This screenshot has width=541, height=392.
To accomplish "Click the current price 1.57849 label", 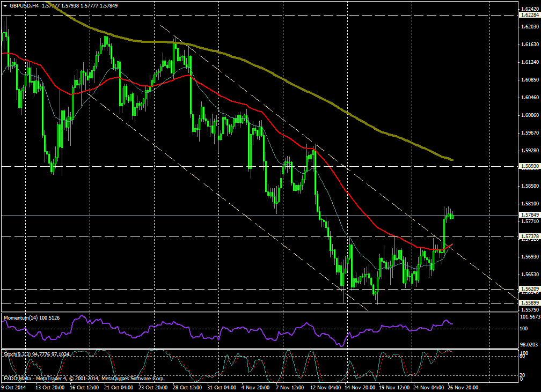I will [529, 215].
